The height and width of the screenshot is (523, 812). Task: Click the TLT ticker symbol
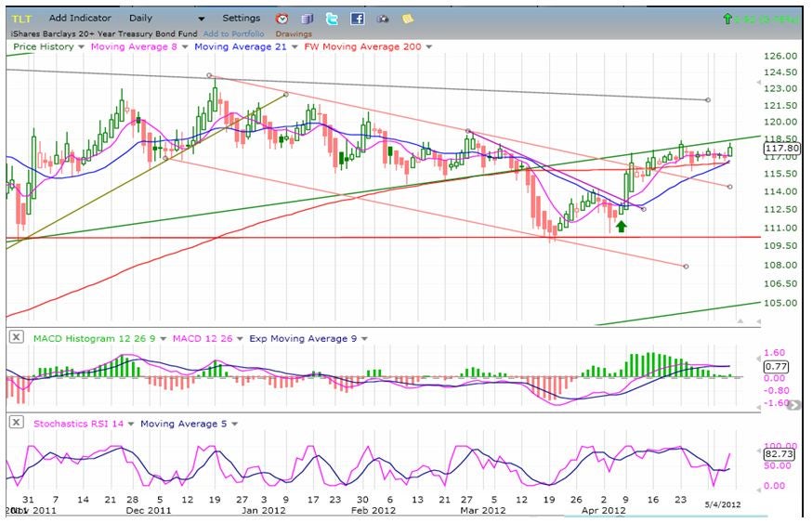pos(21,20)
